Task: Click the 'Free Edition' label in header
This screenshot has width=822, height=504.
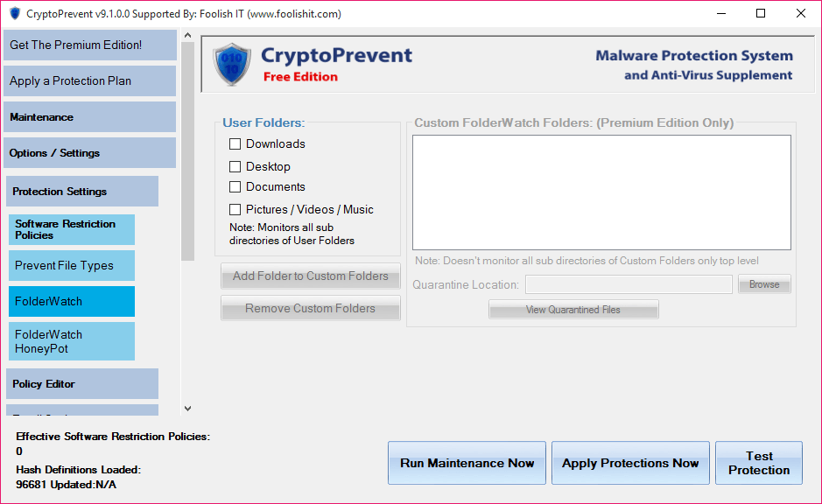Action: (300, 77)
